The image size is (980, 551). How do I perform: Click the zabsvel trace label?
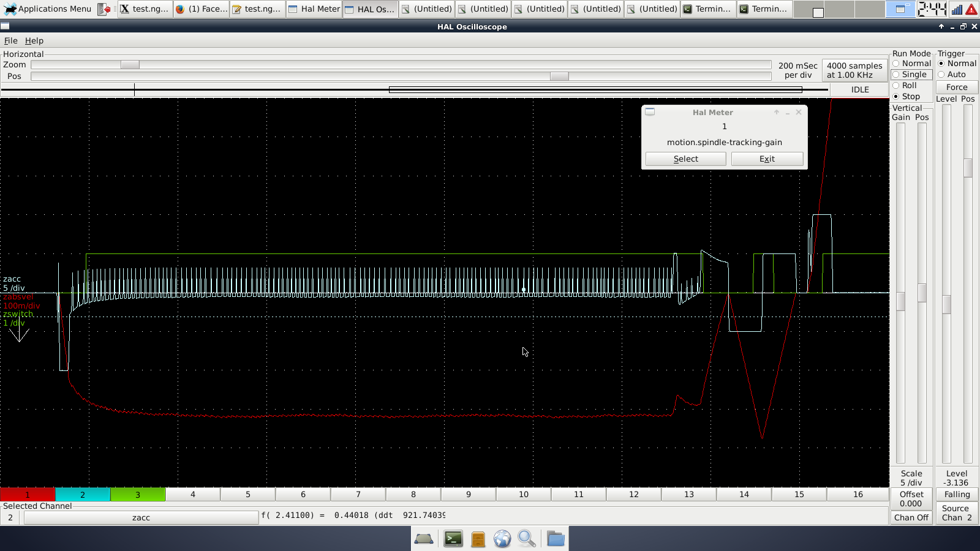(18, 296)
